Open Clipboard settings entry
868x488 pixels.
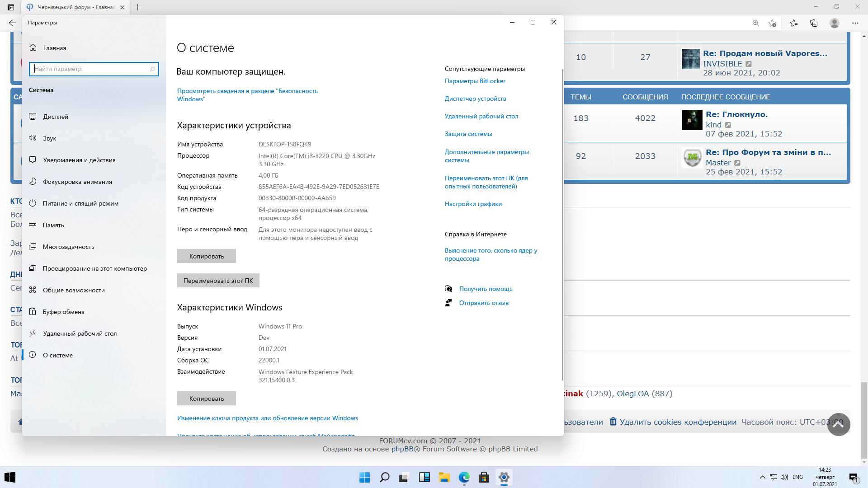point(63,312)
